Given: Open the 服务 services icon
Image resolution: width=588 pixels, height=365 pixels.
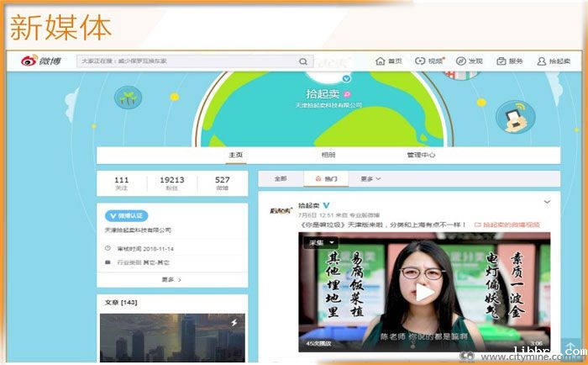Looking at the screenshot, I should point(501,61).
